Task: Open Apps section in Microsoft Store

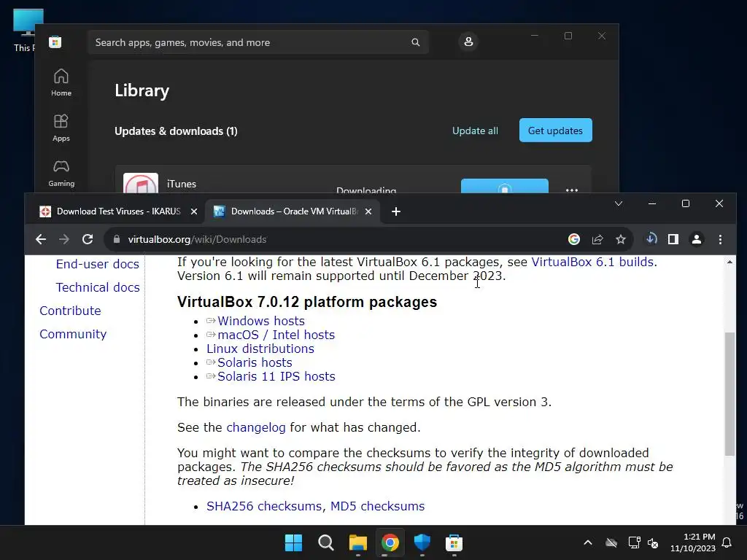Action: click(61, 128)
